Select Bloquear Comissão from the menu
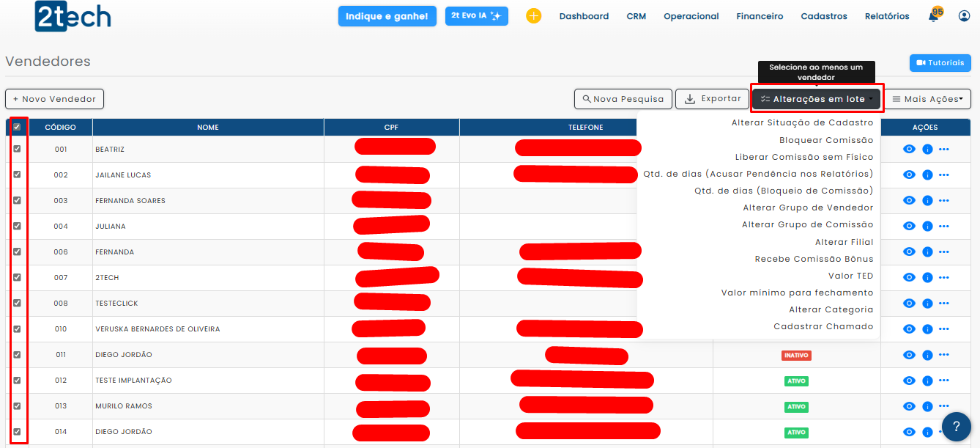Screen dimensions: 980x448 (x=825, y=140)
